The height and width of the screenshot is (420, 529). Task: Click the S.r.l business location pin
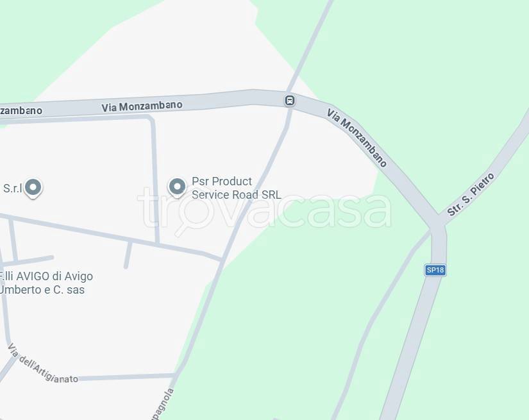pyautogui.click(x=33, y=188)
